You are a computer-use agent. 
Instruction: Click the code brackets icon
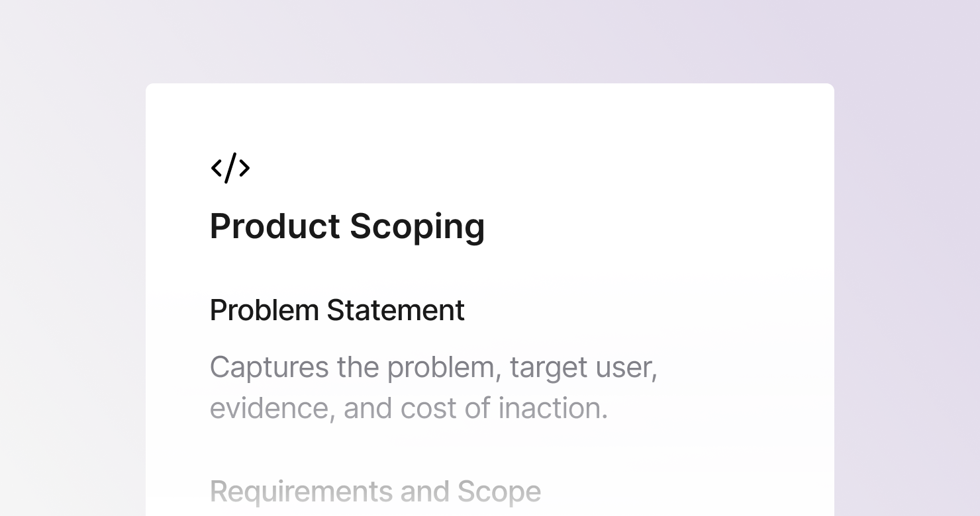tap(230, 168)
